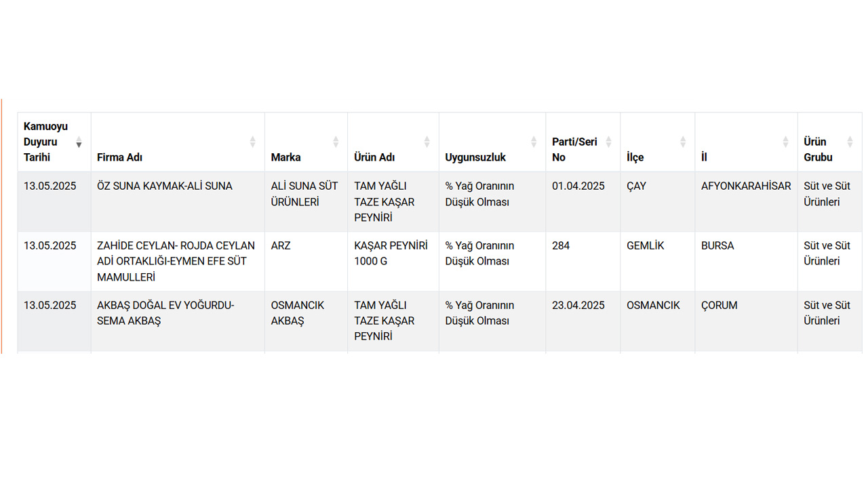The image size is (868, 488).
Task: Click the GEMLİK district cell
Action: [x=645, y=246]
